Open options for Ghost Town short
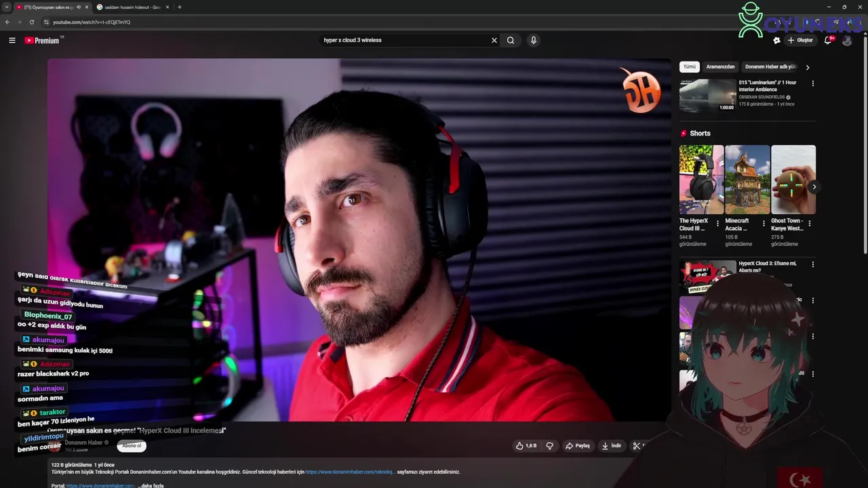Image resolution: width=868 pixels, height=488 pixels. (809, 223)
